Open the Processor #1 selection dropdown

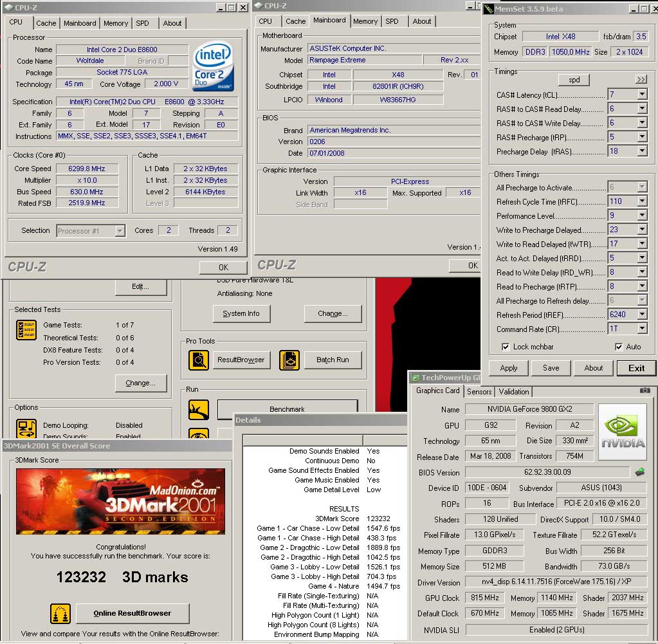[120, 231]
